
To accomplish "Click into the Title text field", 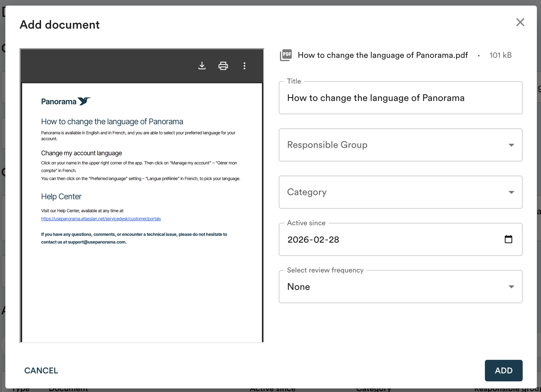I will click(x=400, y=98).
